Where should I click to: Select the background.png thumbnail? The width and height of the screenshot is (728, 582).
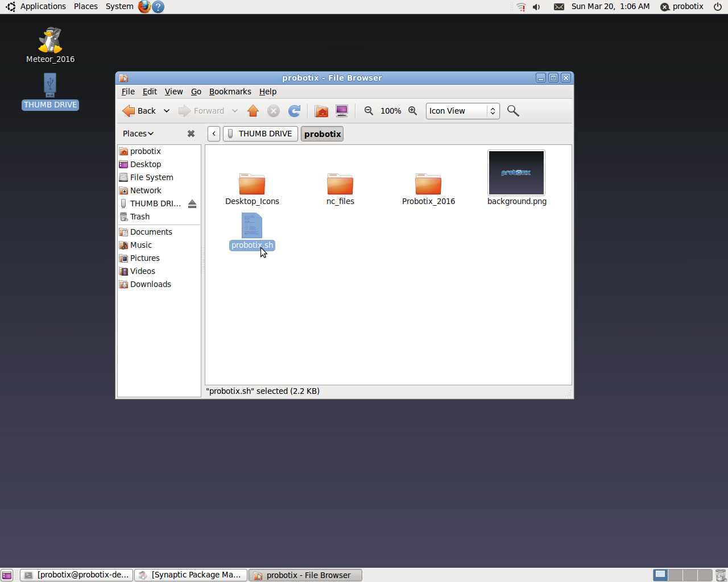click(x=516, y=173)
